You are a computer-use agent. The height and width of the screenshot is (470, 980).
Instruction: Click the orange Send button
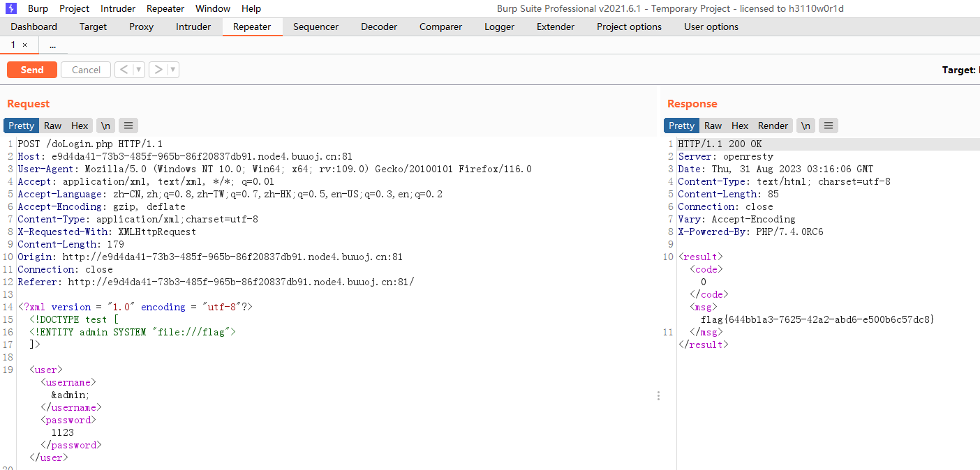tap(32, 70)
